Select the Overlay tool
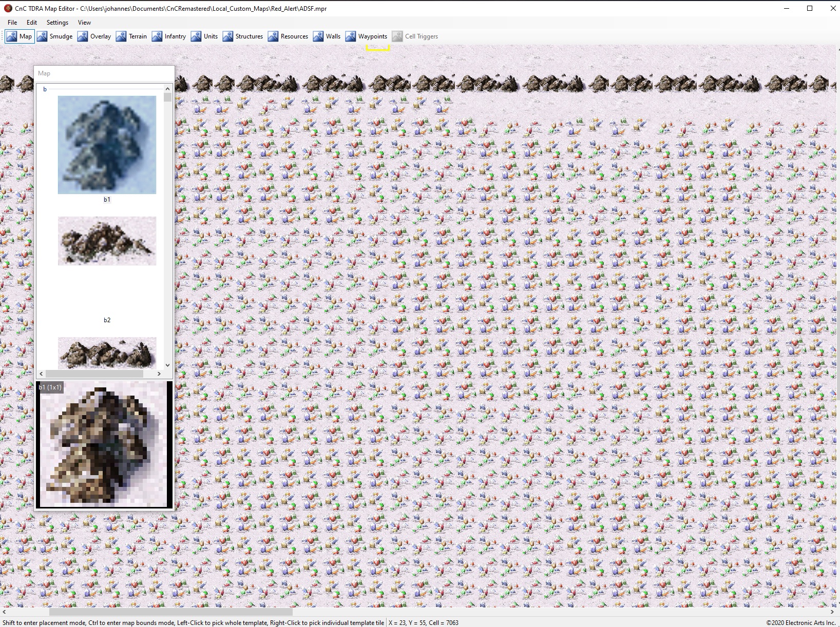The image size is (840, 627). (94, 36)
